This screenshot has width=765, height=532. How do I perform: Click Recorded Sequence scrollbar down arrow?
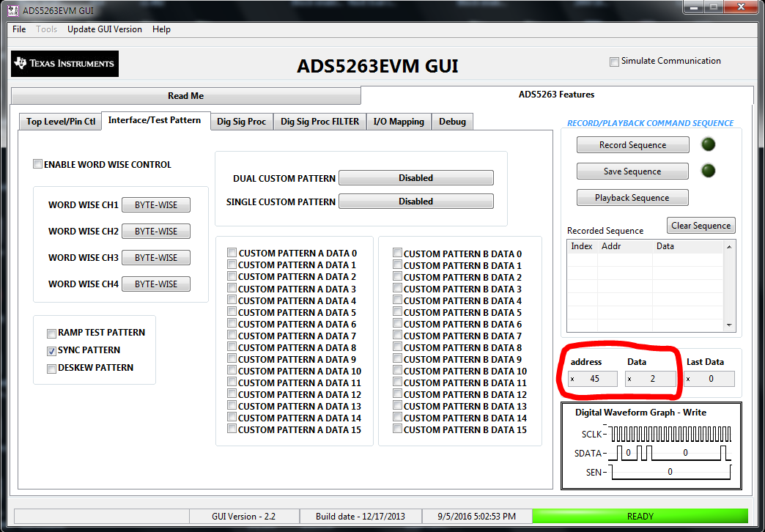(729, 325)
